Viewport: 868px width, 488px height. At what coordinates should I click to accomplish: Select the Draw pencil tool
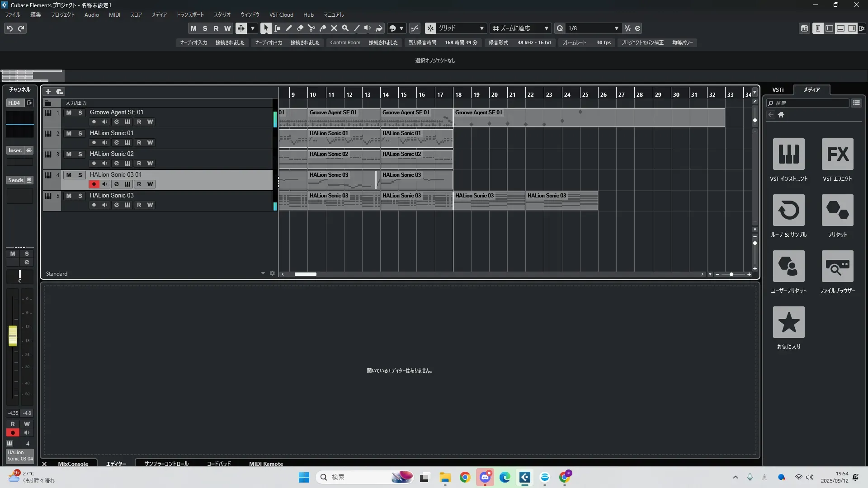[x=288, y=28]
